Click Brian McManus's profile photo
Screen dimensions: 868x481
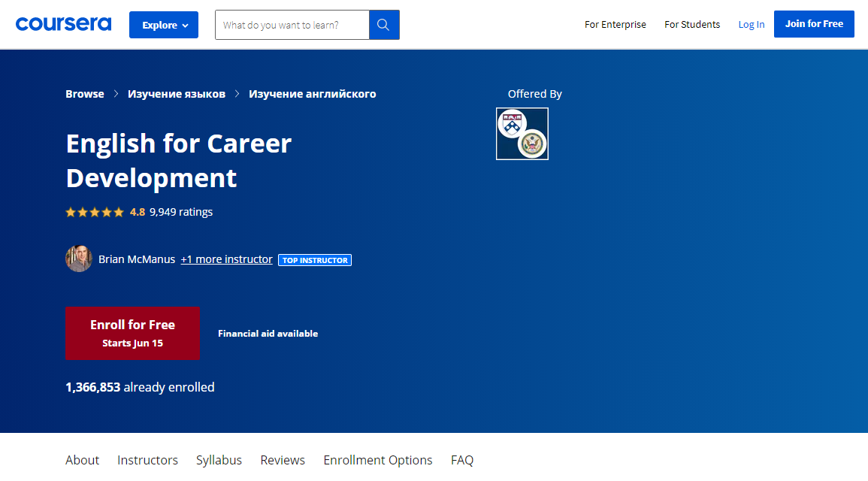pos(79,259)
